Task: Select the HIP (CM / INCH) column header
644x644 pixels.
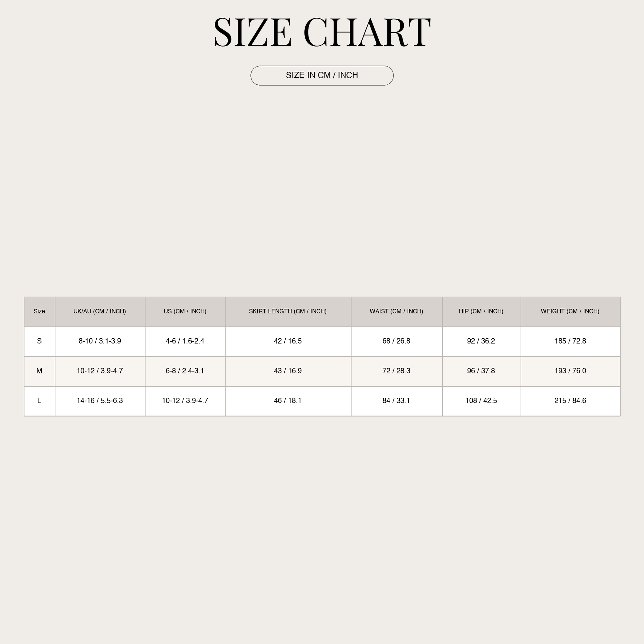Action: pos(481,312)
